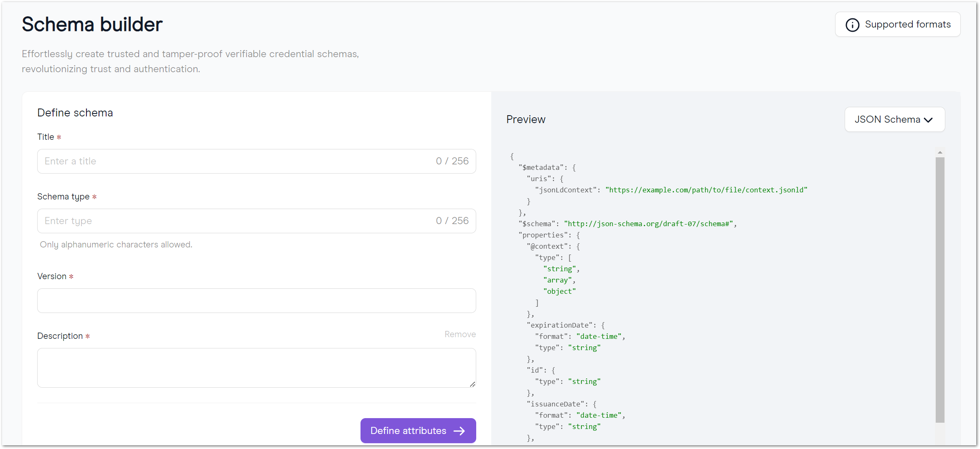This screenshot has height=449, width=980.
Task: Click the Only alphanumeric characters allowed hint
Action: point(116,245)
